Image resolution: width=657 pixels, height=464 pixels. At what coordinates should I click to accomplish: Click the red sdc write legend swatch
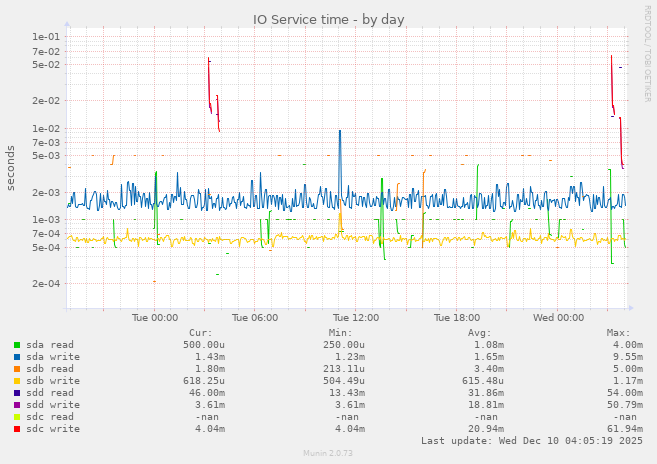17,429
